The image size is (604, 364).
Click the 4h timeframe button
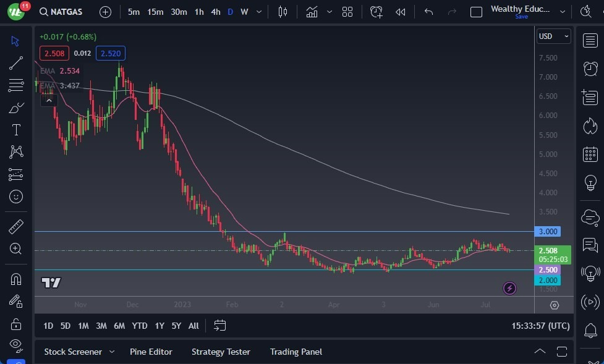pyautogui.click(x=215, y=12)
